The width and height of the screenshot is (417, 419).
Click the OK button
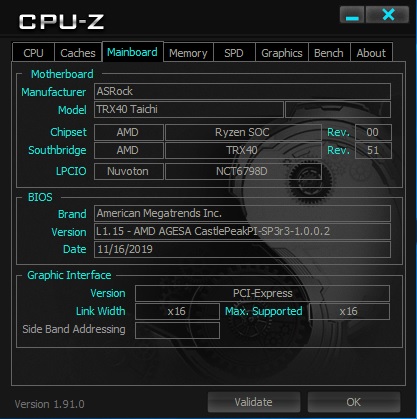pyautogui.click(x=354, y=402)
